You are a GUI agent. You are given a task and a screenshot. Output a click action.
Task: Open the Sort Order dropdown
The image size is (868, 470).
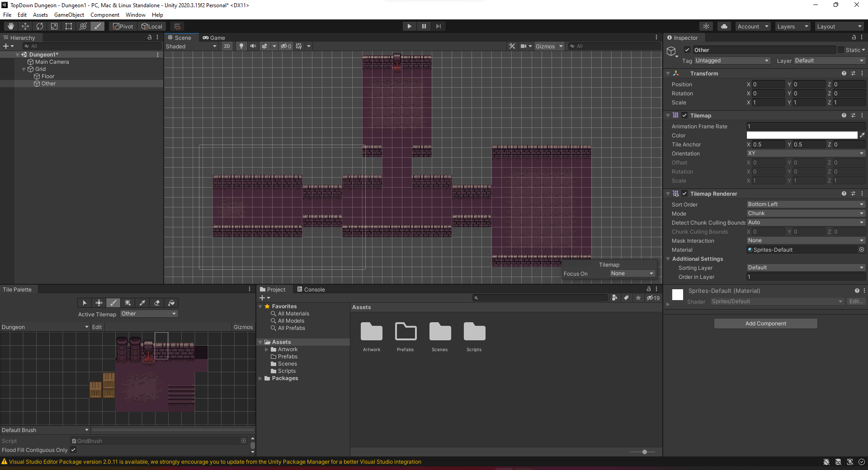[805, 204]
